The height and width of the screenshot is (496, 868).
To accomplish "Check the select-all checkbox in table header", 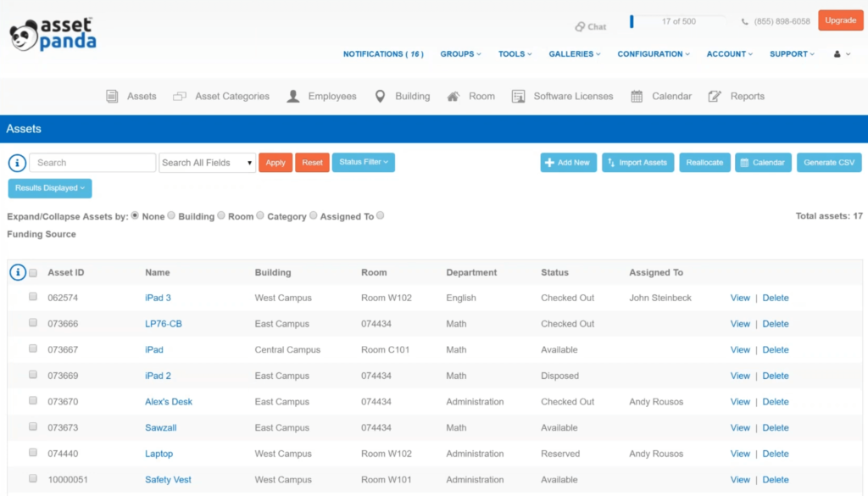I will [x=33, y=273].
